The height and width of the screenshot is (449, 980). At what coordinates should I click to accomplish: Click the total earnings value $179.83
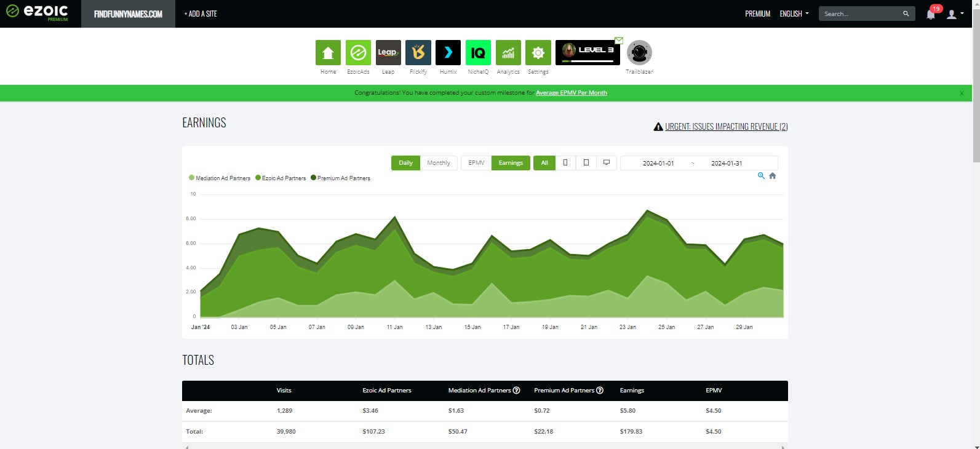click(631, 432)
